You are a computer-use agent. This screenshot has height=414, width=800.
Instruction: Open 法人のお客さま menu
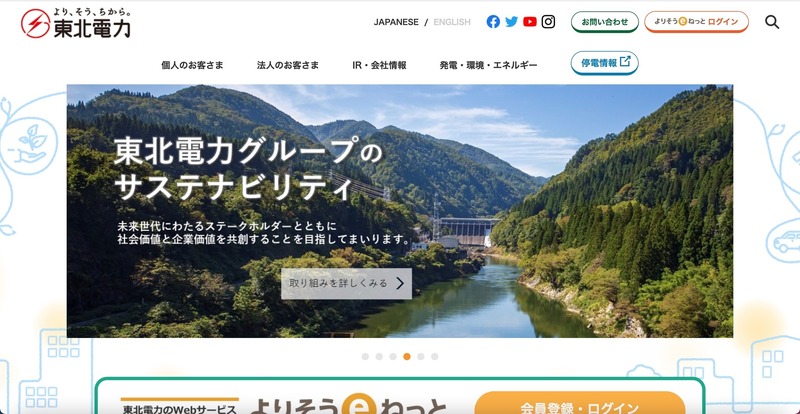pyautogui.click(x=288, y=65)
